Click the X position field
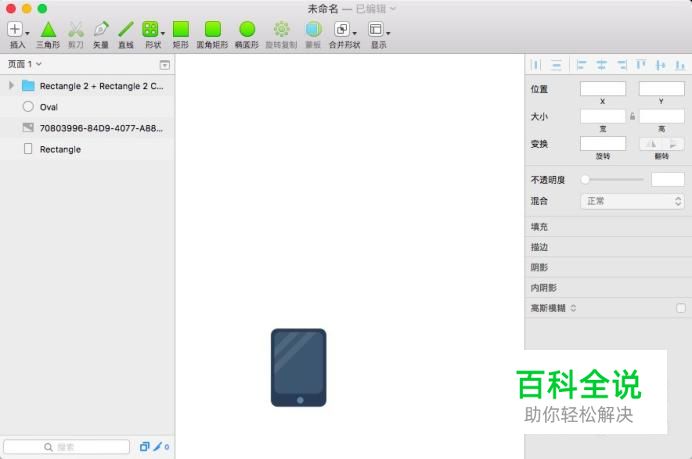 pyautogui.click(x=603, y=89)
